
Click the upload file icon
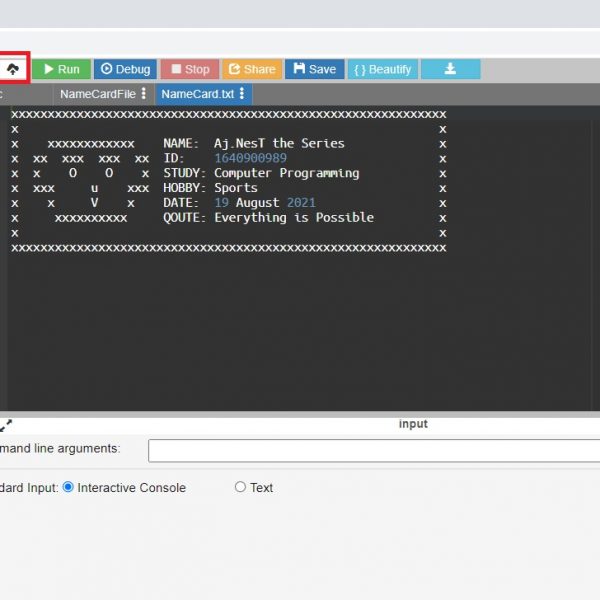coord(13,69)
